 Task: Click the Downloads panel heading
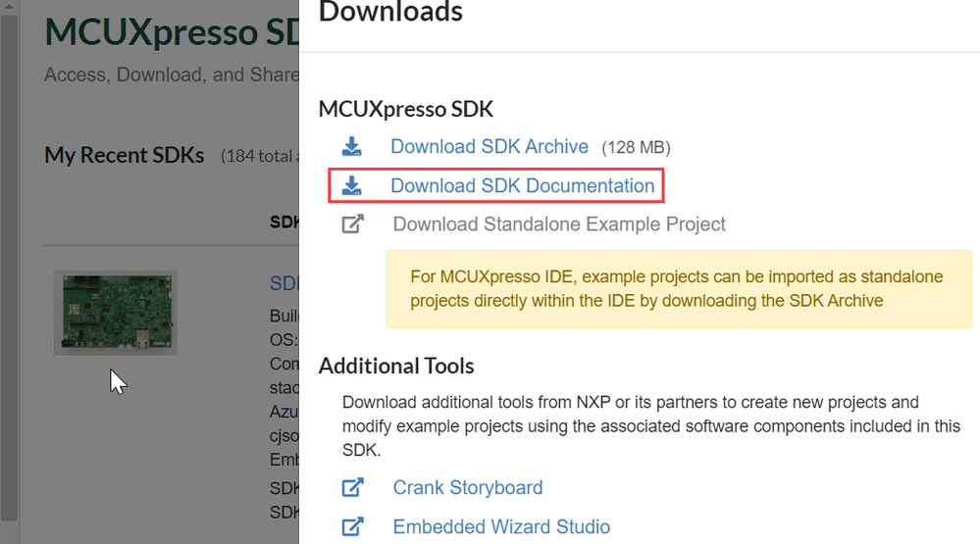[x=390, y=13]
